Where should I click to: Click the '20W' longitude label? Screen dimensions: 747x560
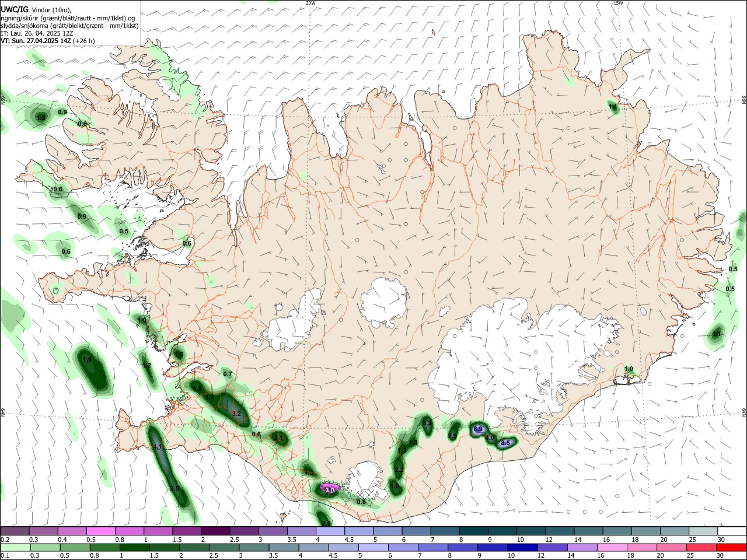[310, 3]
